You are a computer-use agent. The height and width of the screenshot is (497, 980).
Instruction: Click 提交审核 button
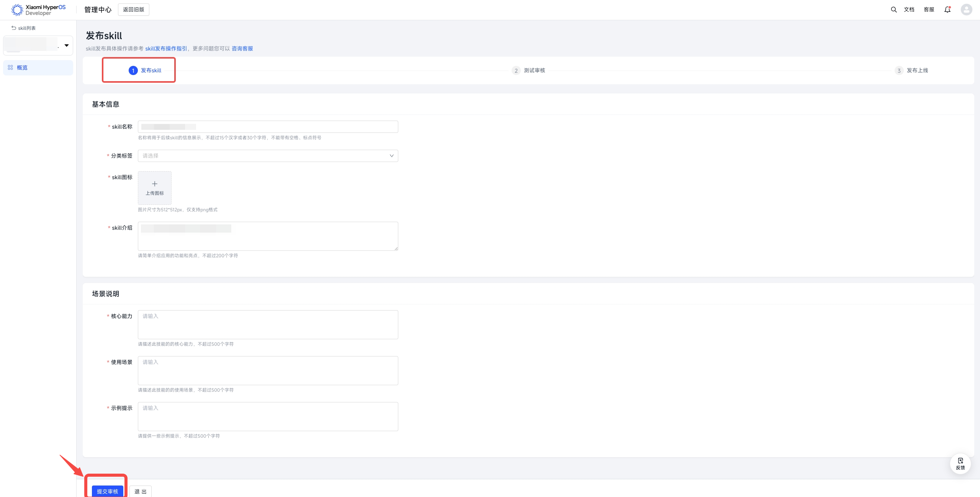click(x=107, y=491)
